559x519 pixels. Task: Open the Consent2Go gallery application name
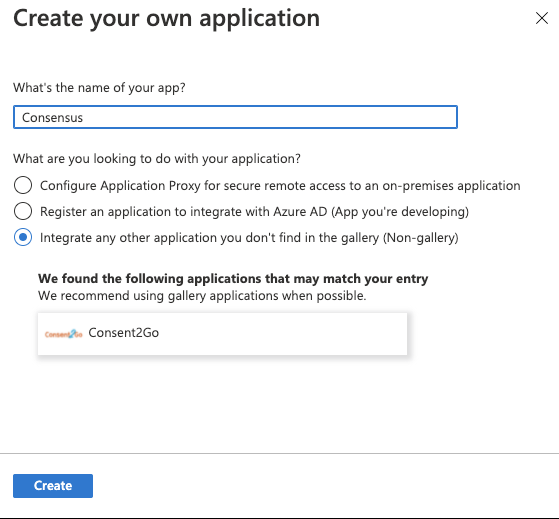click(124, 333)
